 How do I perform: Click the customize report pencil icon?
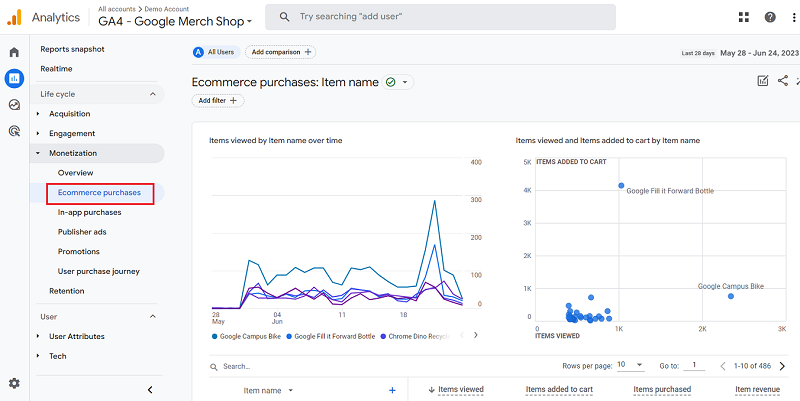[763, 81]
